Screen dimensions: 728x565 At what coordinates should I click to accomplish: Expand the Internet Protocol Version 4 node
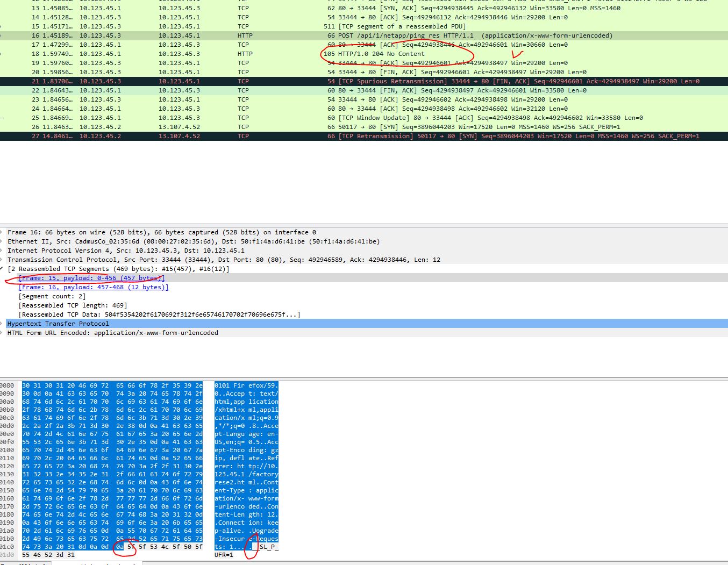(x=3, y=251)
